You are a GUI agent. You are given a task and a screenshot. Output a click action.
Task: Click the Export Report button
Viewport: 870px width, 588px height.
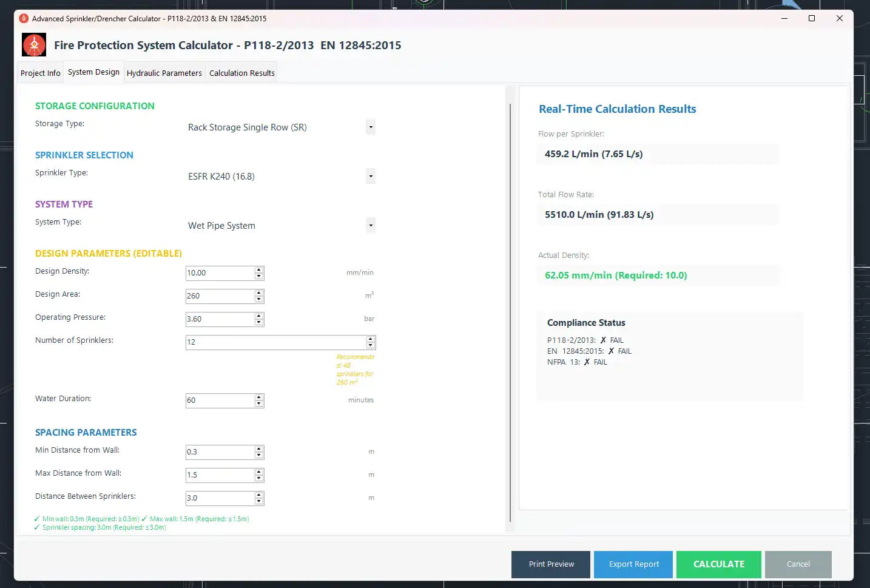(x=633, y=564)
